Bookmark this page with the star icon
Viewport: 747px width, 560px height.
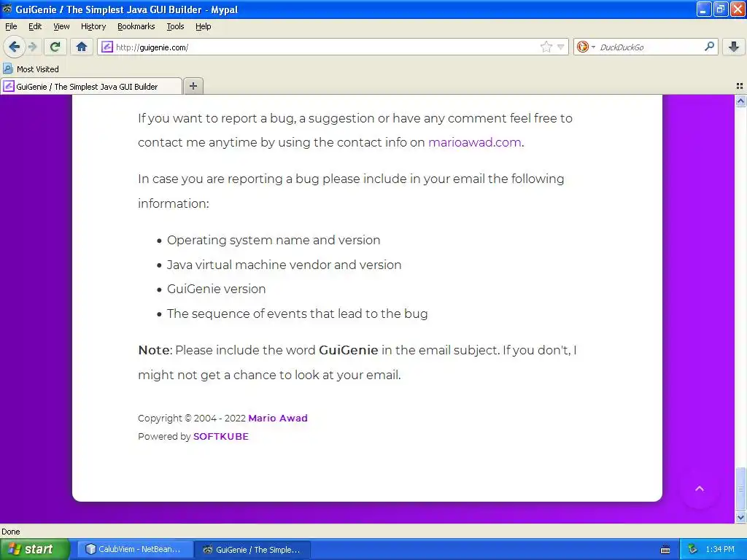pos(546,47)
